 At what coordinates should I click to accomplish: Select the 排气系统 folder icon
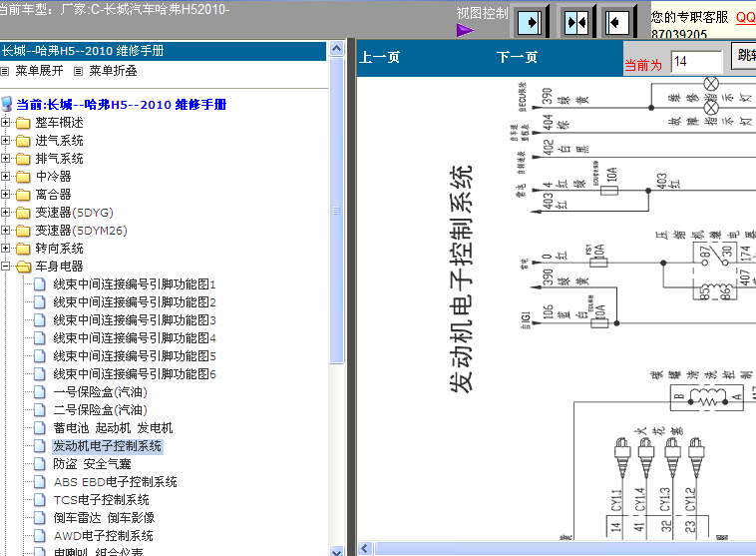[x=23, y=159]
